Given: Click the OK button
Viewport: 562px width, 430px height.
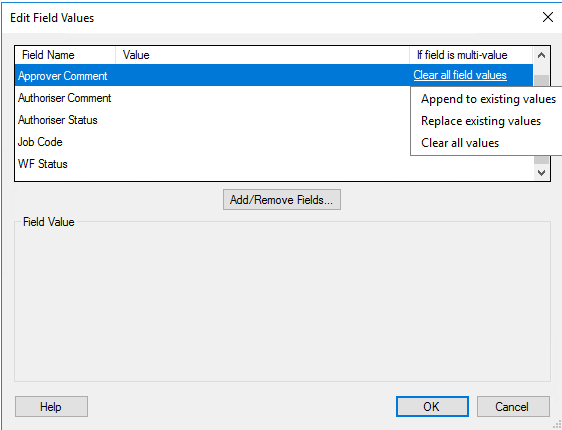Looking at the screenshot, I should click(432, 406).
